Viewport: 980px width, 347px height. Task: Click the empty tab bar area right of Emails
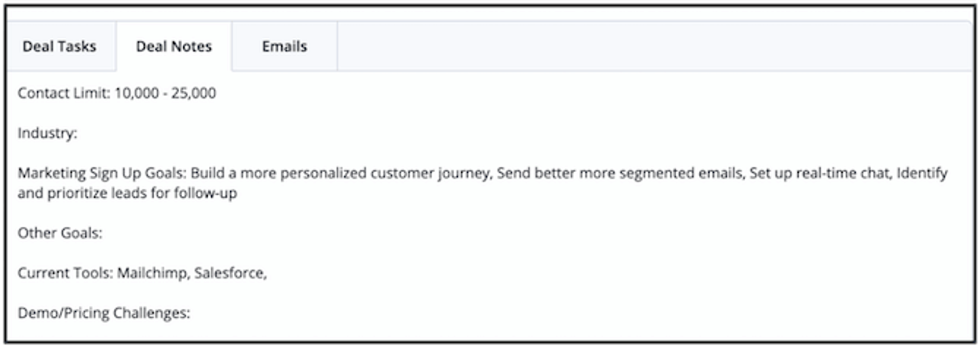click(x=653, y=47)
